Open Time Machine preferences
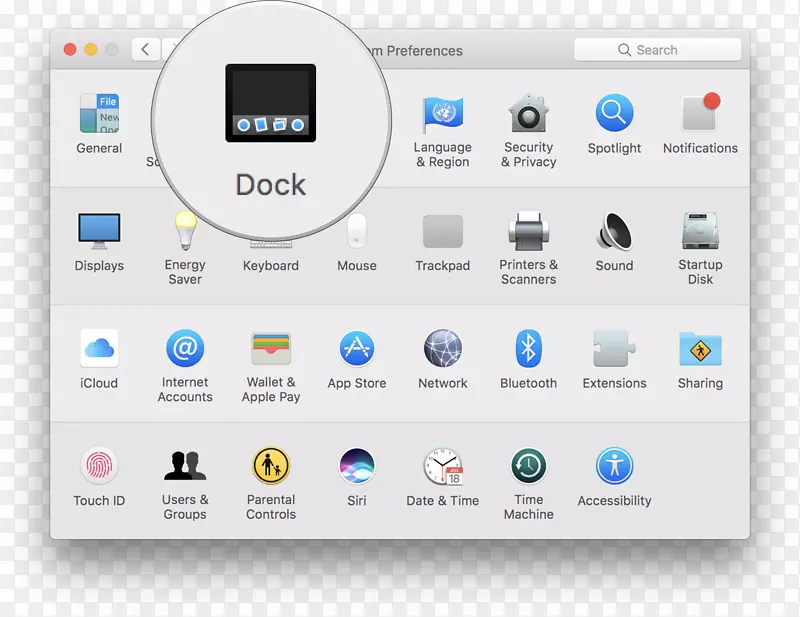 [528, 466]
